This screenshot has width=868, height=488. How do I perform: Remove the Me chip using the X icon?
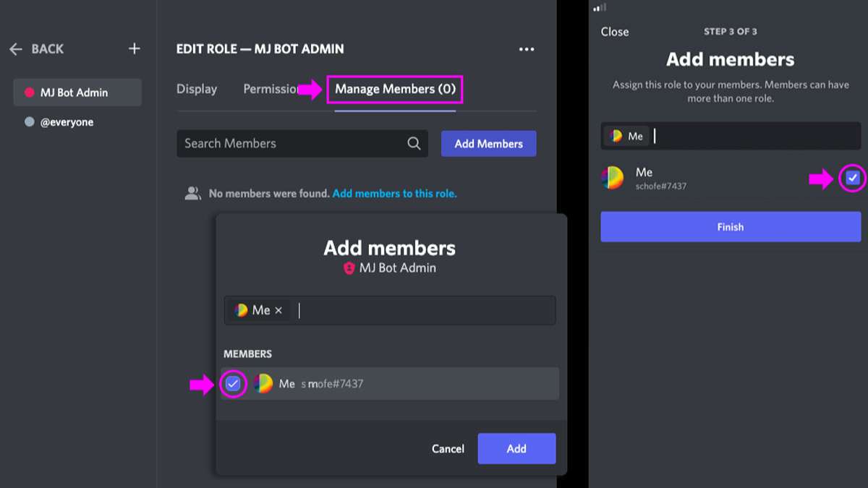point(279,309)
